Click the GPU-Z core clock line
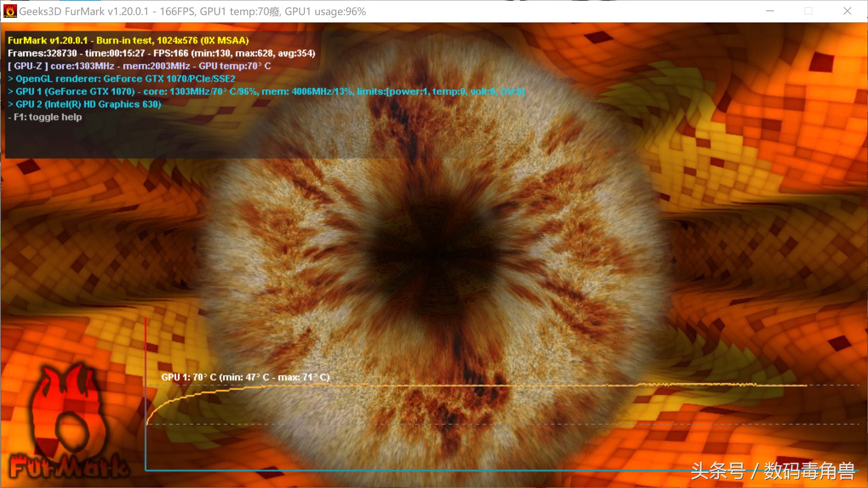 [x=139, y=66]
